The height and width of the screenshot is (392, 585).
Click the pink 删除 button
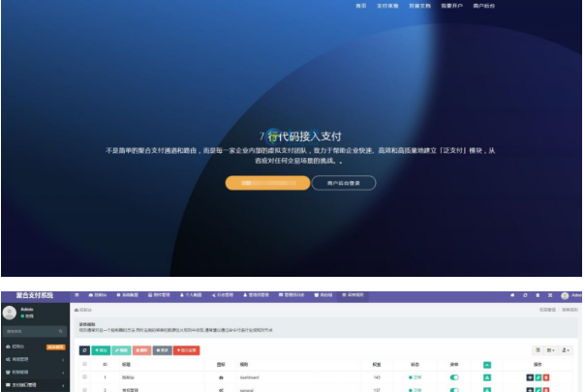(x=141, y=350)
